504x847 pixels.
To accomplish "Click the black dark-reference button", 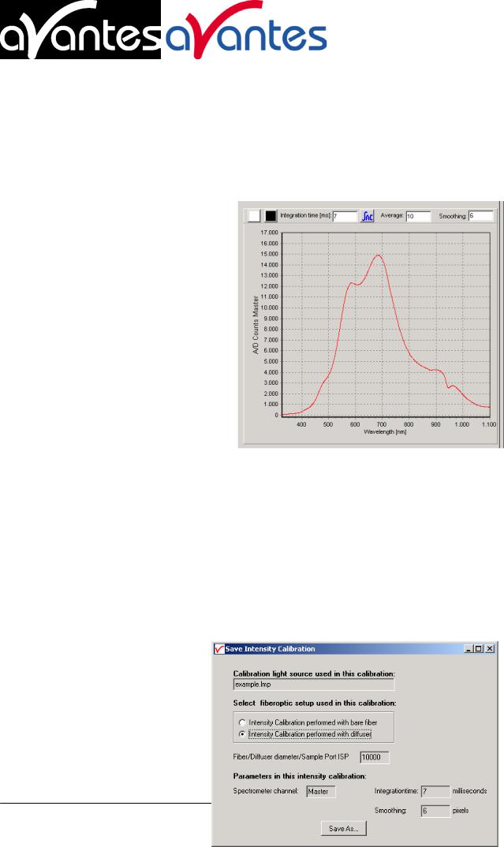I will click(x=271, y=215).
